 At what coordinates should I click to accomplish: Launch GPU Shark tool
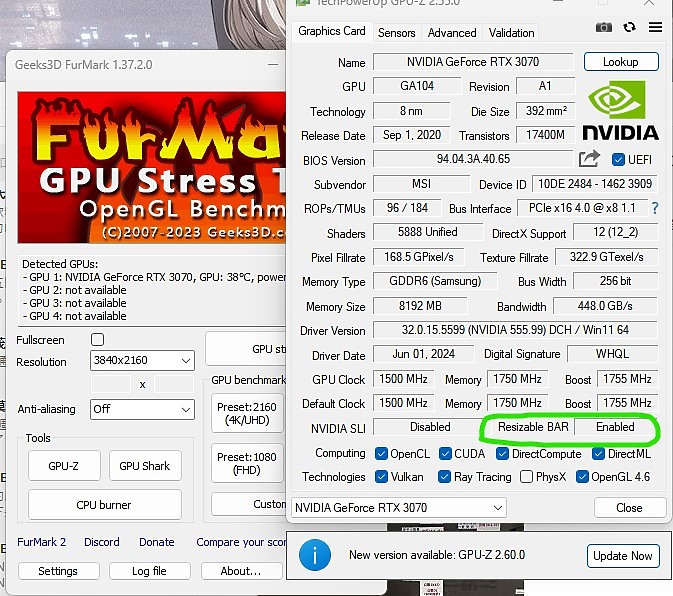[x=145, y=466]
